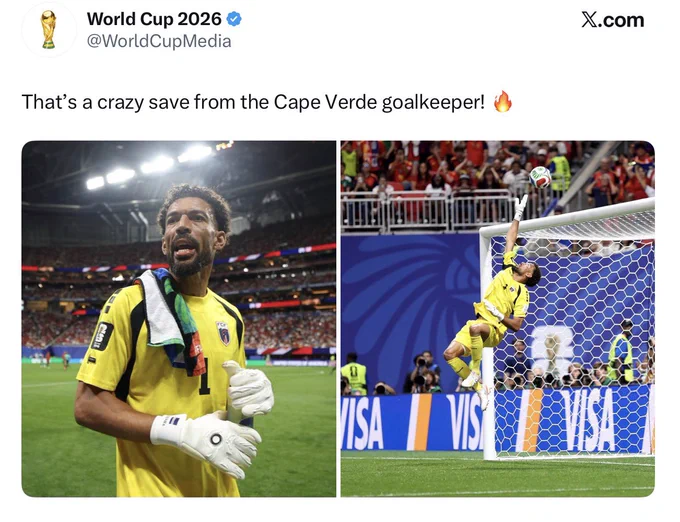
Task: Click the steward in hi-vis vest inside the goal
Action: (621, 352)
